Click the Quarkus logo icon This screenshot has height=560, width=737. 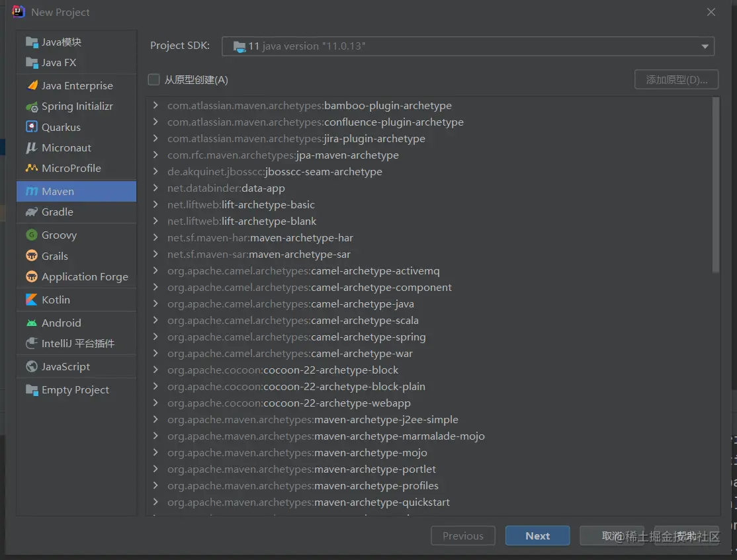click(32, 127)
